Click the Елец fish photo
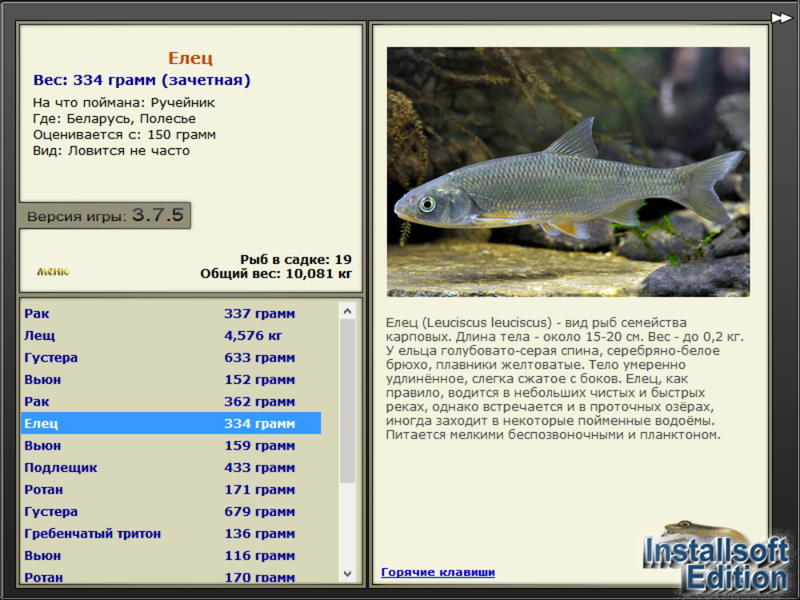 click(x=568, y=172)
